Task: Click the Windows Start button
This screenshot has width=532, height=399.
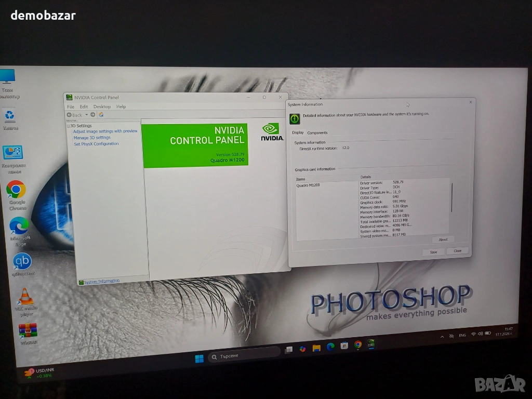Action: click(x=199, y=358)
